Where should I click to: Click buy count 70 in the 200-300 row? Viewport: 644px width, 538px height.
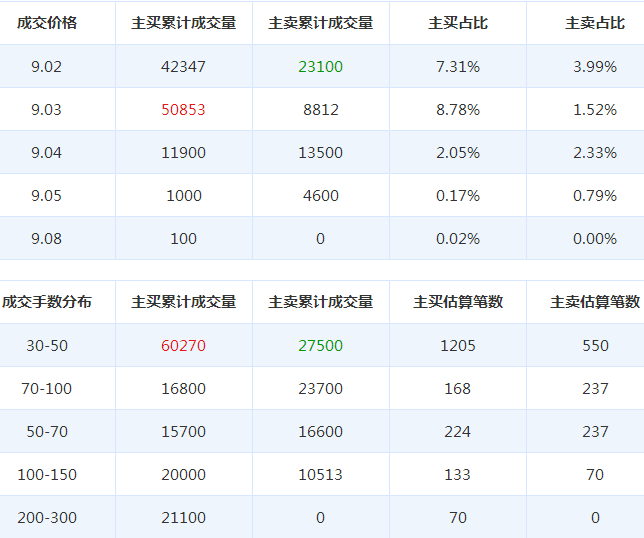click(x=458, y=517)
